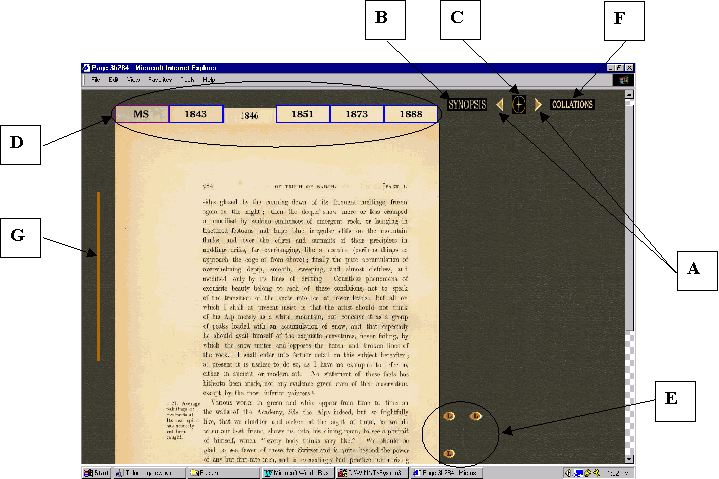This screenshot has width=719, height=479.
Task: Open the SYNOPSIS view
Action: tap(467, 105)
